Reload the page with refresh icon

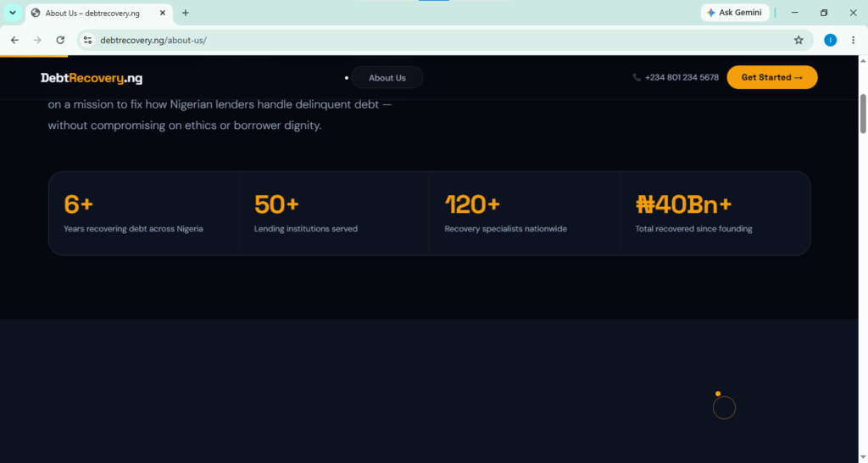click(60, 40)
